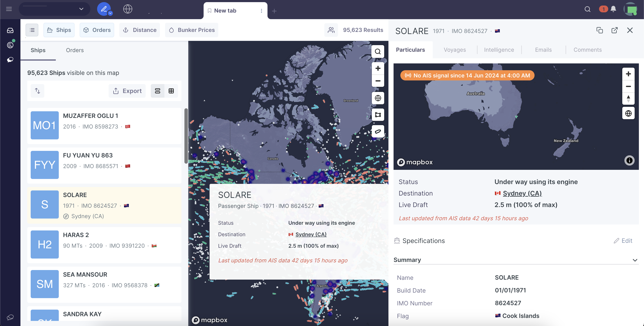The image size is (644, 326).
Task: Toggle the side list panel button
Action: [32, 30]
